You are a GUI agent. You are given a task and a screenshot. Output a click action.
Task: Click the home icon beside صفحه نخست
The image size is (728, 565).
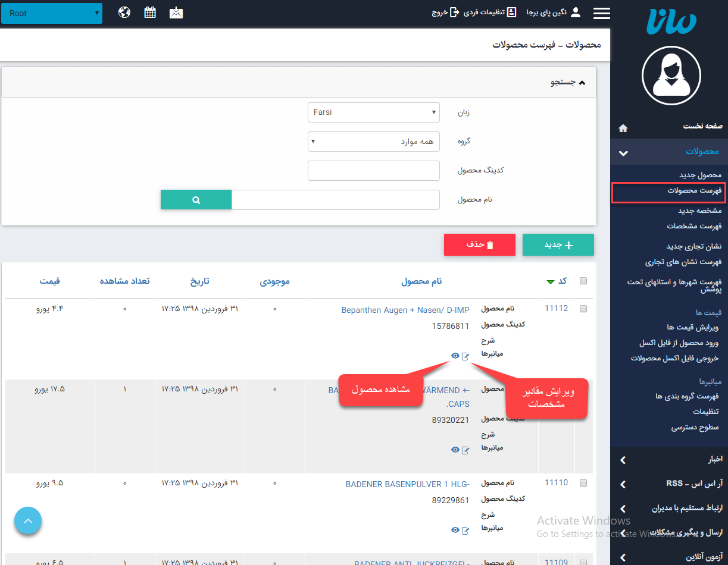coord(623,128)
